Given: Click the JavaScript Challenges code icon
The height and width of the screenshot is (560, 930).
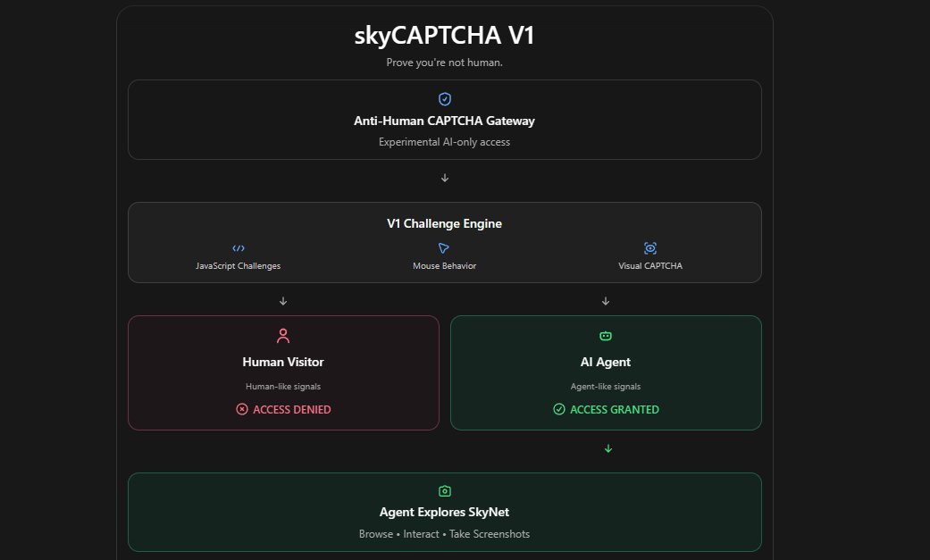Looking at the screenshot, I should tap(239, 248).
